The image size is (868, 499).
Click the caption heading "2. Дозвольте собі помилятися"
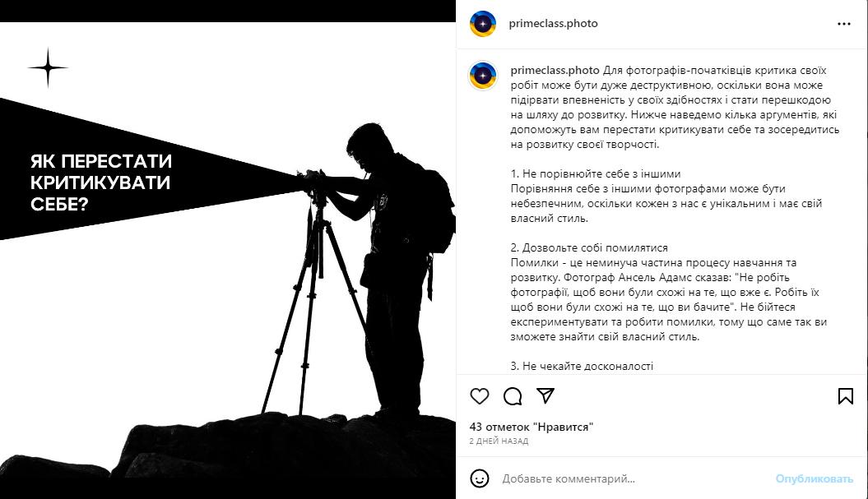point(589,247)
